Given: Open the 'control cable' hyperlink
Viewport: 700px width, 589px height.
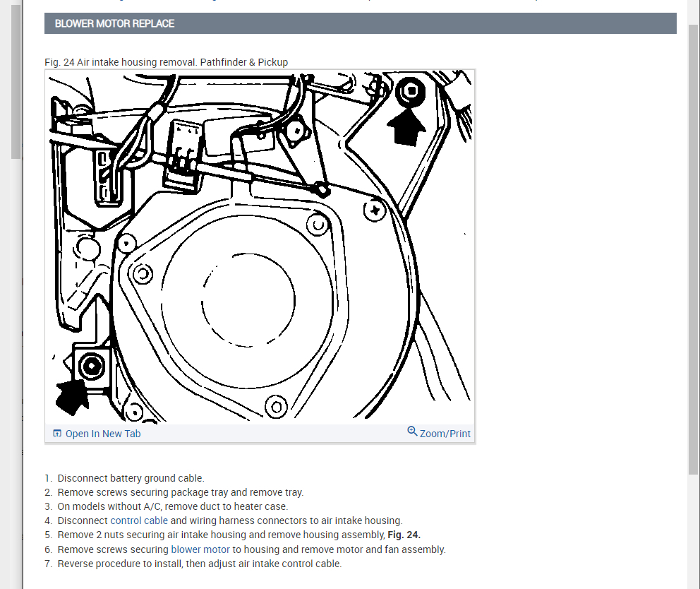Looking at the screenshot, I should tap(139, 520).
